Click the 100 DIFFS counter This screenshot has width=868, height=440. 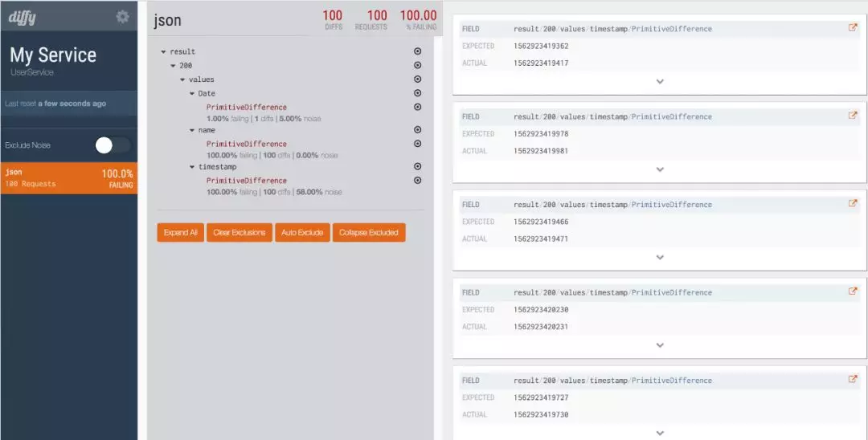332,19
